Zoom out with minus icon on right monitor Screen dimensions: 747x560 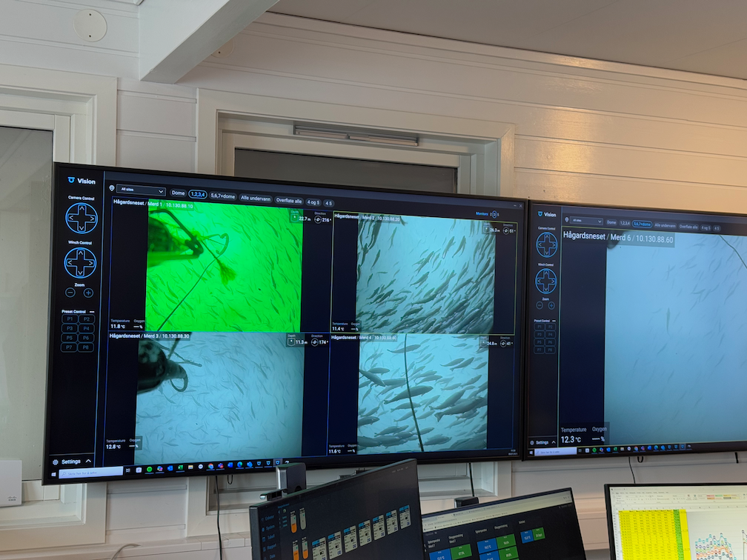tap(539, 305)
